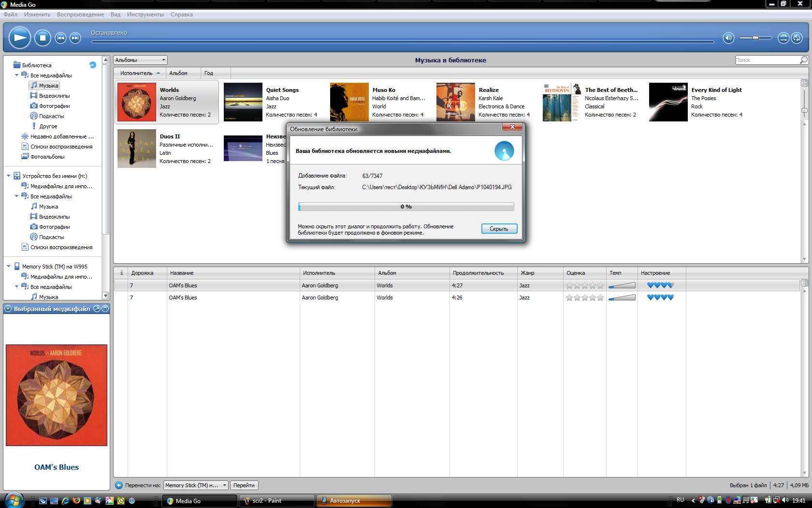The height and width of the screenshot is (508, 812).
Task: Select library Фотографии item
Action: point(54,106)
